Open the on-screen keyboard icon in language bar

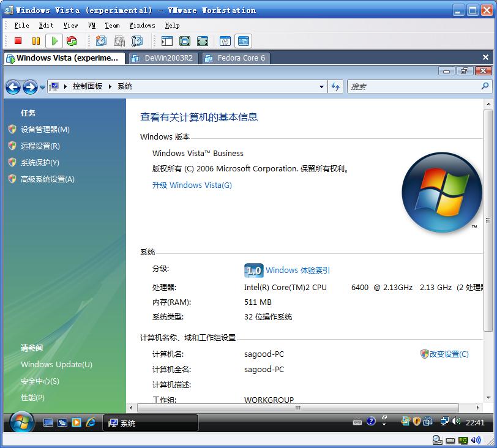357,422
